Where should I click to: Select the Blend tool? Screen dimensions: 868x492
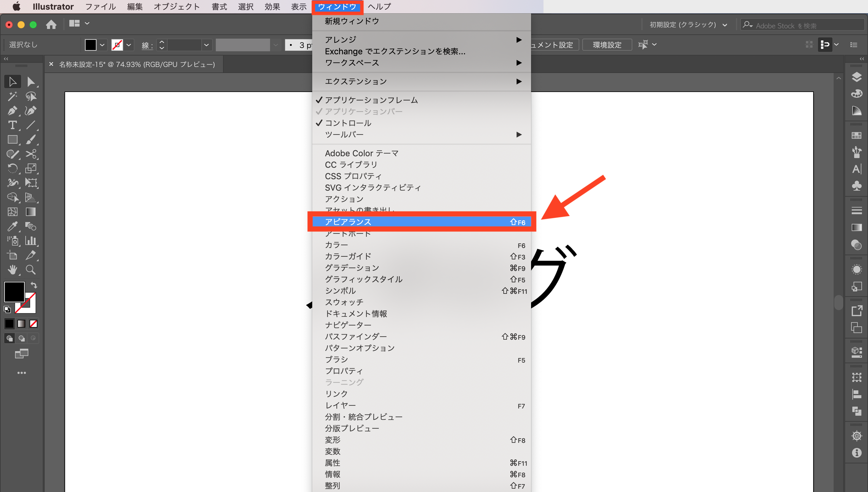click(x=31, y=227)
